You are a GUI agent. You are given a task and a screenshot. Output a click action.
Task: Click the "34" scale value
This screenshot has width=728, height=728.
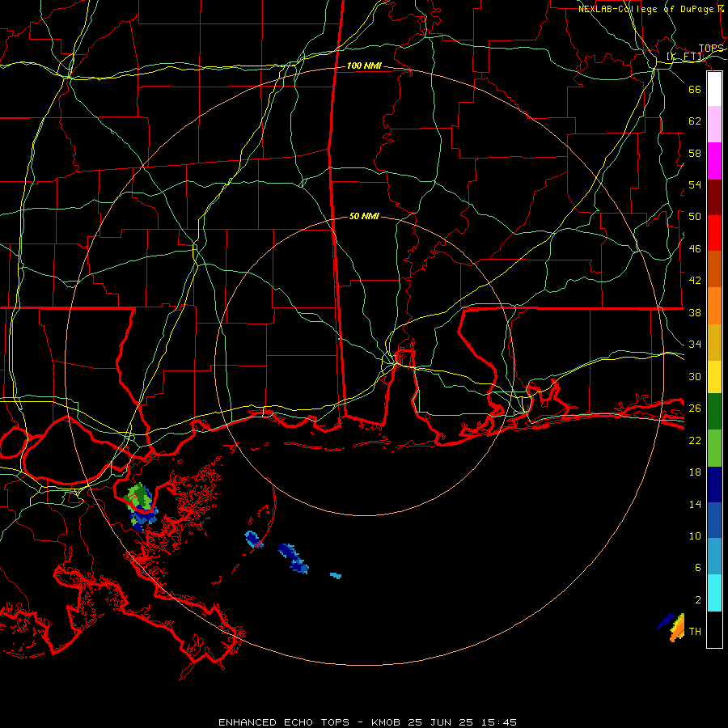(x=695, y=345)
